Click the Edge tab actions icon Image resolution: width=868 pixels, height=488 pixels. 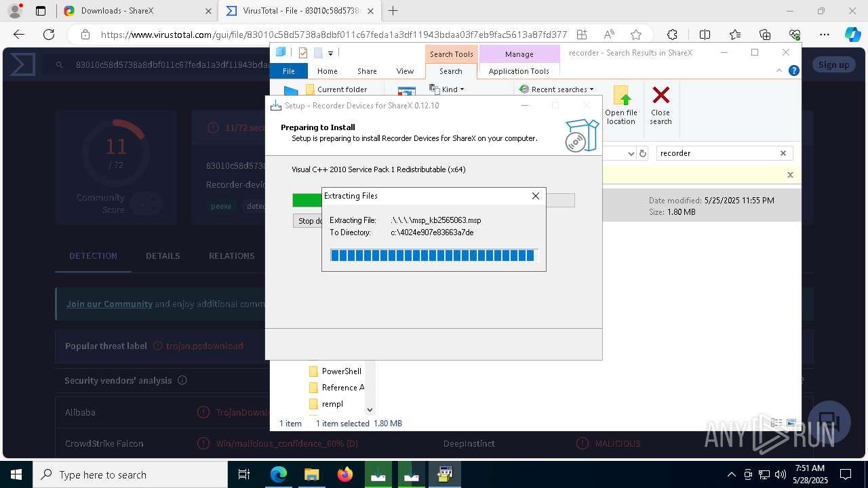(x=41, y=11)
